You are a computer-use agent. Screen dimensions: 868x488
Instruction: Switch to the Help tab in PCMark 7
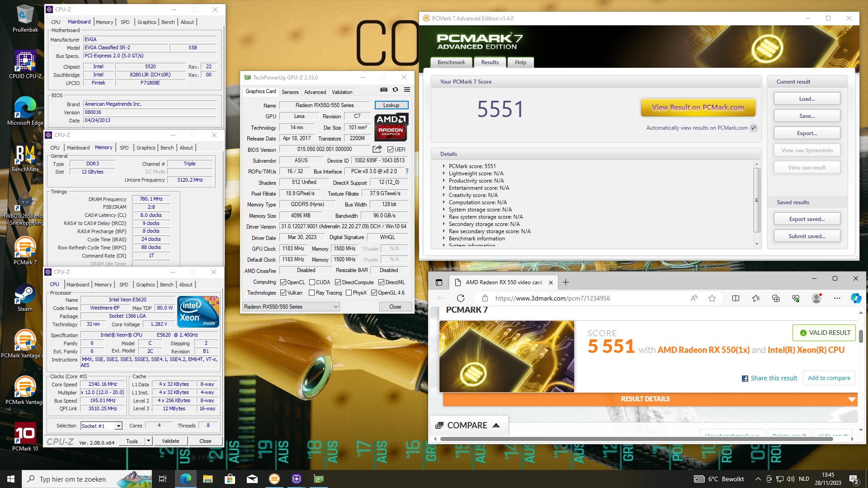coord(520,62)
